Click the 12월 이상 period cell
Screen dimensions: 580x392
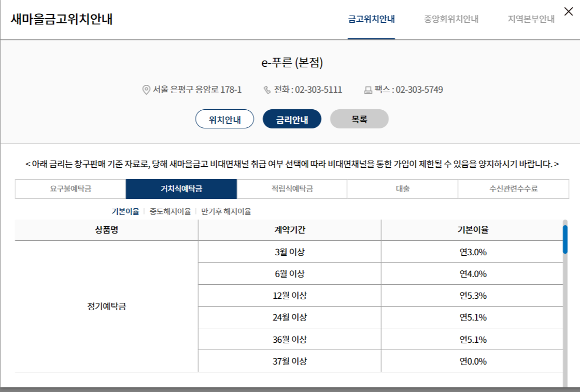click(x=290, y=296)
